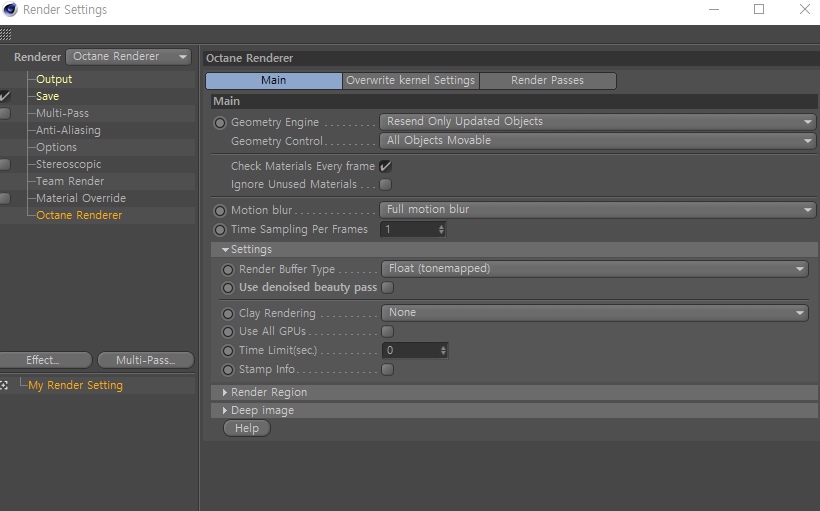Click the Motion blur animation dot

[x=220, y=211]
